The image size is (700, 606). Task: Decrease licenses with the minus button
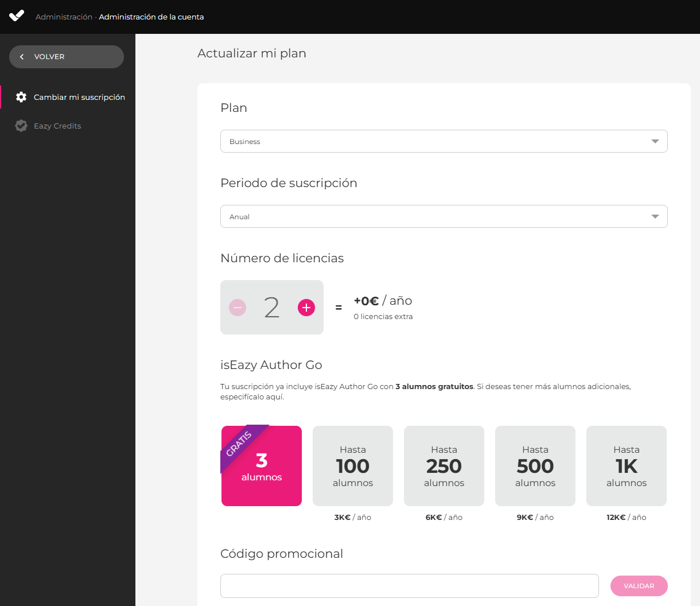tap(238, 308)
